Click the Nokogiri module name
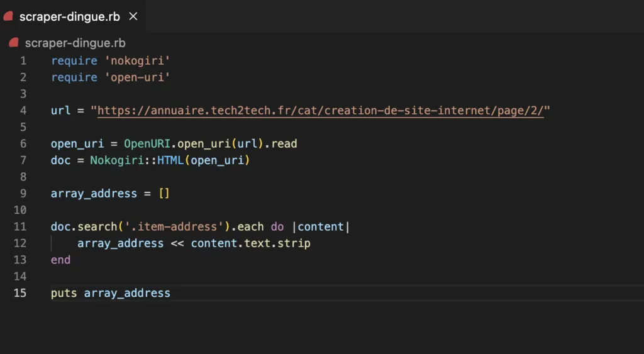This screenshot has height=354, width=644. tap(117, 160)
